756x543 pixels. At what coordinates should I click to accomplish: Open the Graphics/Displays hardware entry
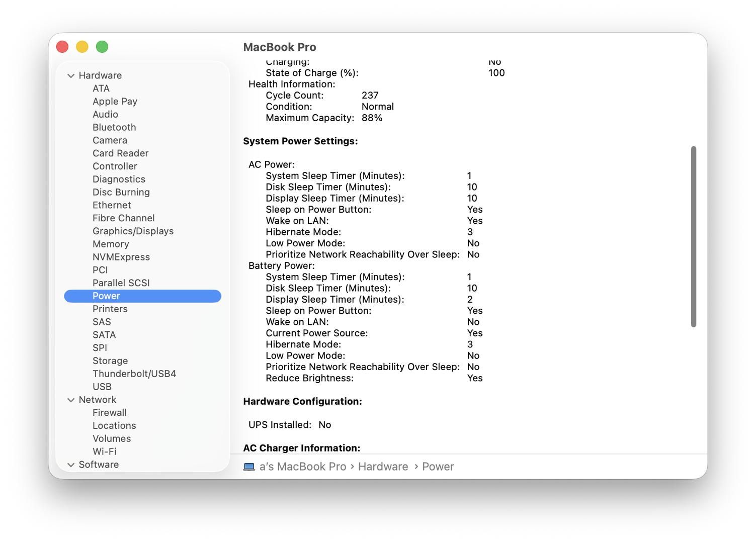(133, 231)
